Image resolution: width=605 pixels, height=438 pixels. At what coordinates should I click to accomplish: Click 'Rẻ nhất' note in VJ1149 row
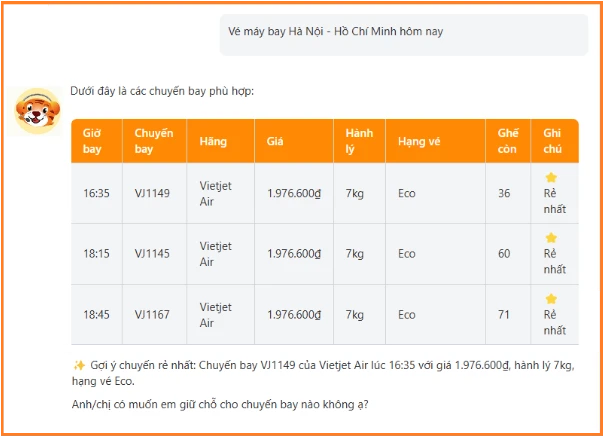pyautogui.click(x=554, y=201)
